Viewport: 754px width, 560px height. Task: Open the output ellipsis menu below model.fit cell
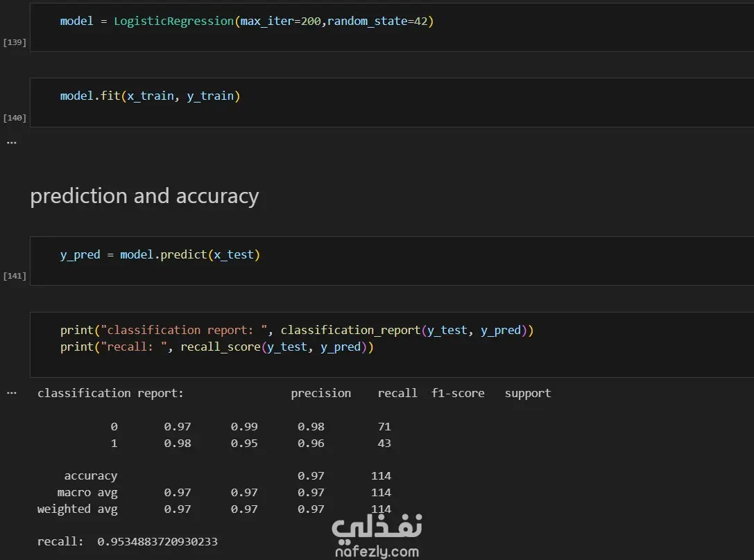click(x=11, y=142)
